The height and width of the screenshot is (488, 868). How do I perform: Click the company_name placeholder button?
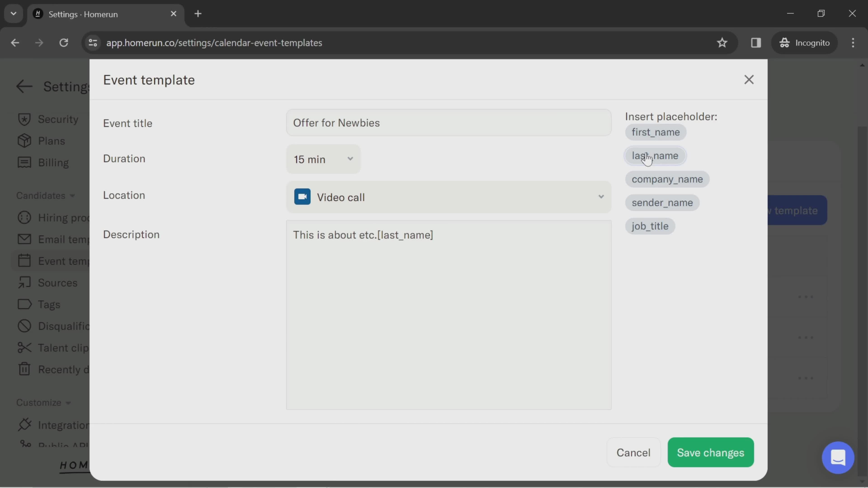667,179
